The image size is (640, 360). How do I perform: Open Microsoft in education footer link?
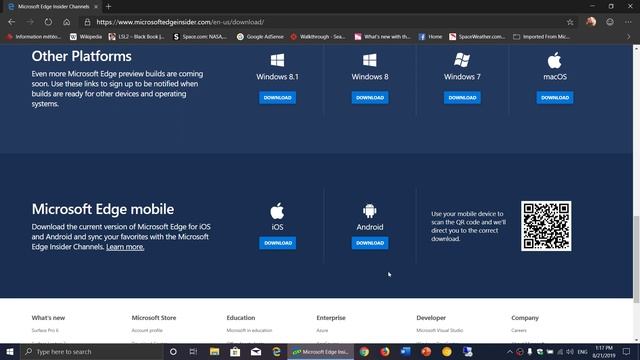click(249, 330)
